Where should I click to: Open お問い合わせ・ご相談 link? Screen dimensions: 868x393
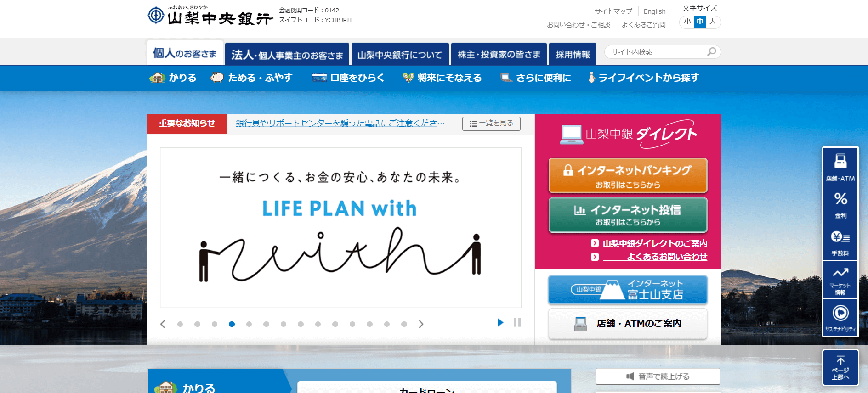(x=578, y=25)
